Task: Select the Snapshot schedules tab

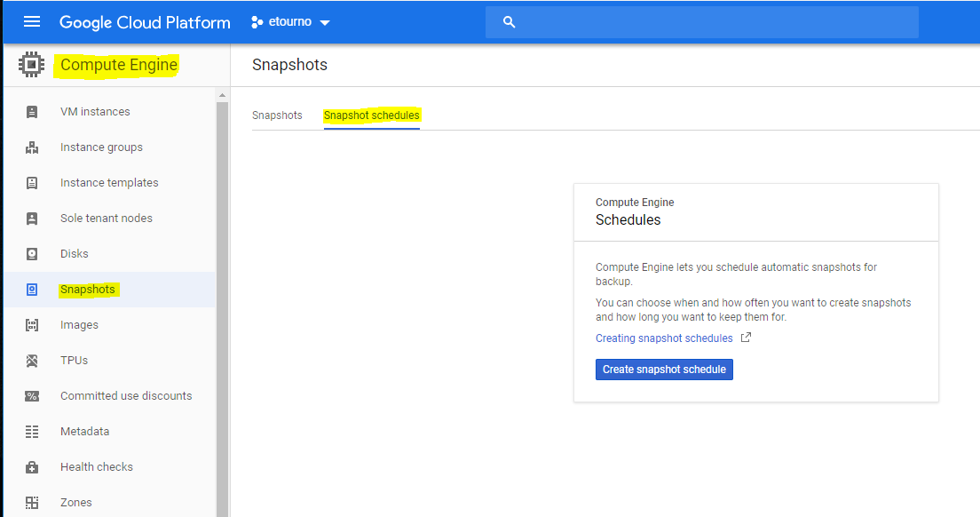Action: pyautogui.click(x=371, y=115)
